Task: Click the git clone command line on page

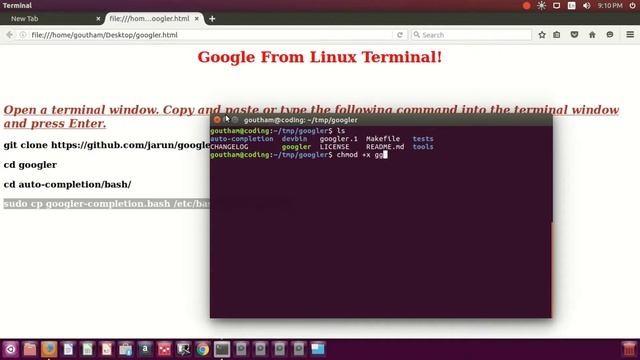Action: [x=107, y=145]
